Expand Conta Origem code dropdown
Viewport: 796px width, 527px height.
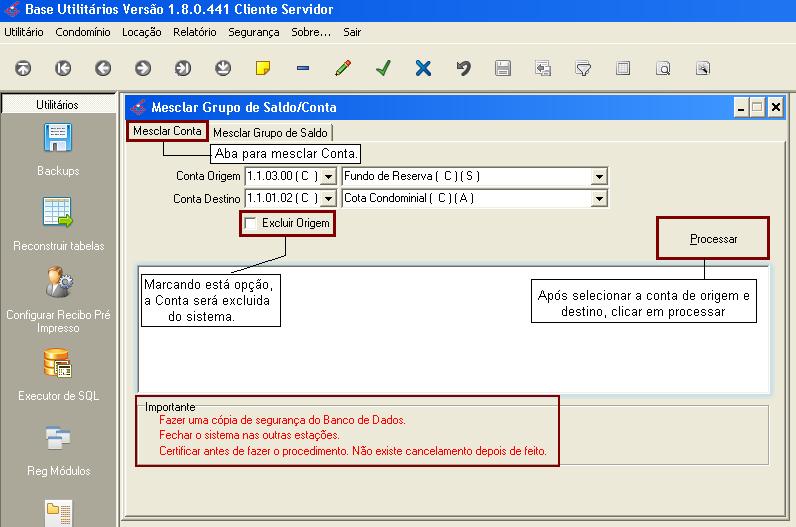(x=329, y=177)
